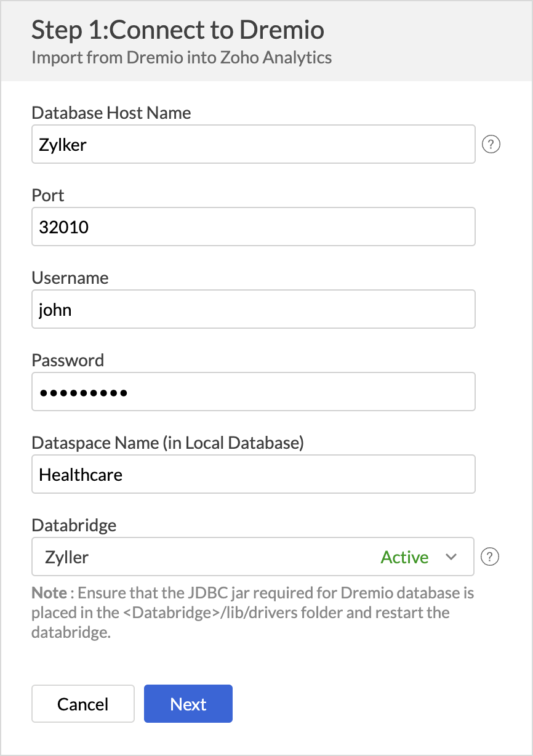The height and width of the screenshot is (756, 533).
Task: Click help icon beside Database Host Name
Action: point(491,145)
